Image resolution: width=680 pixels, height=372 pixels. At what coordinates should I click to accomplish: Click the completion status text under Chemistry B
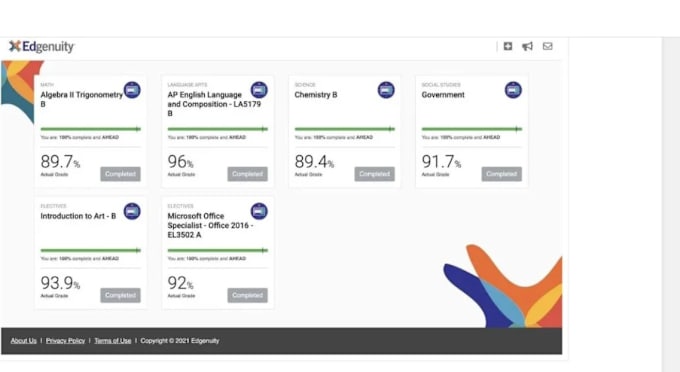(333, 137)
